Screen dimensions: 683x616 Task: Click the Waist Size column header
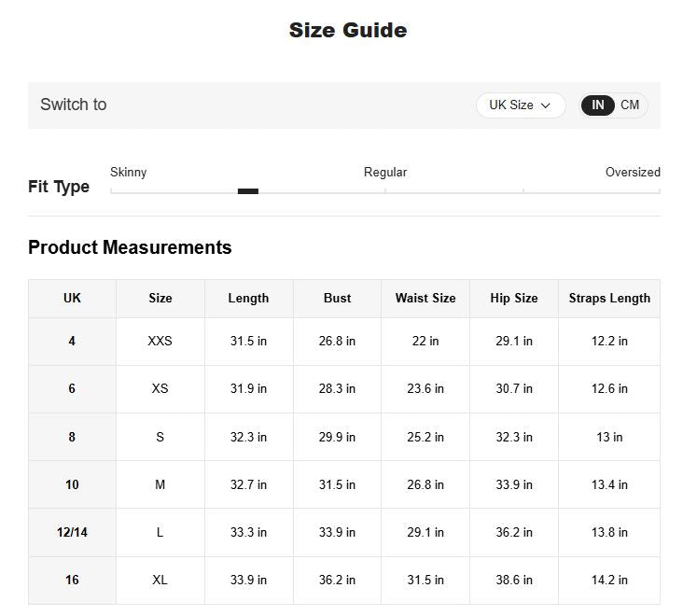[425, 299]
